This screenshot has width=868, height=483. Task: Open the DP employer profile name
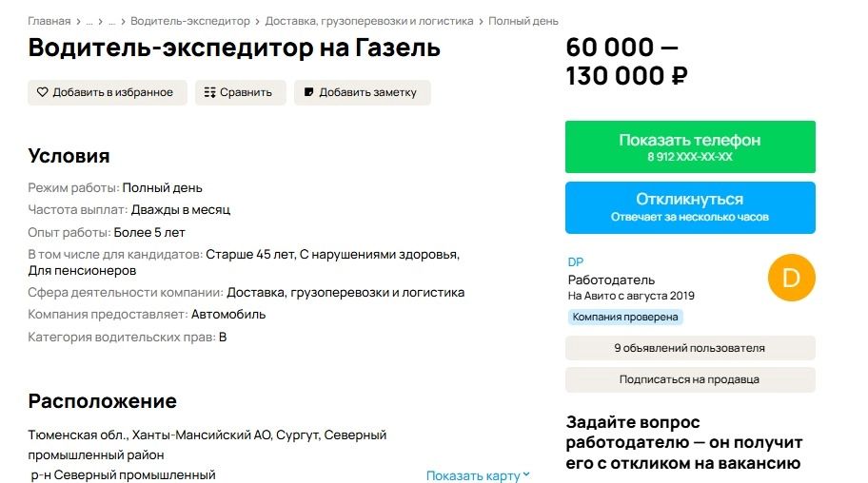tap(576, 262)
